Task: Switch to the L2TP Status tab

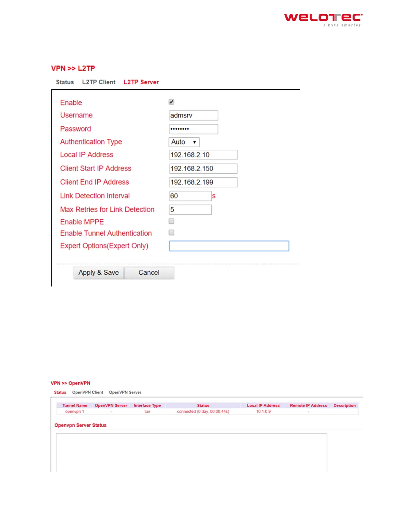Action: pos(65,82)
